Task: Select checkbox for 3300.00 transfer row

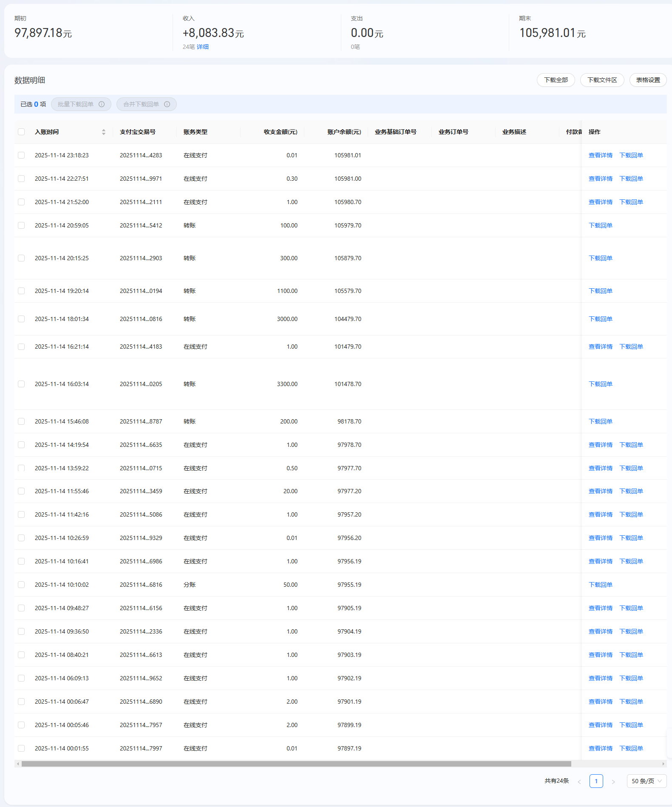Action: tap(21, 384)
